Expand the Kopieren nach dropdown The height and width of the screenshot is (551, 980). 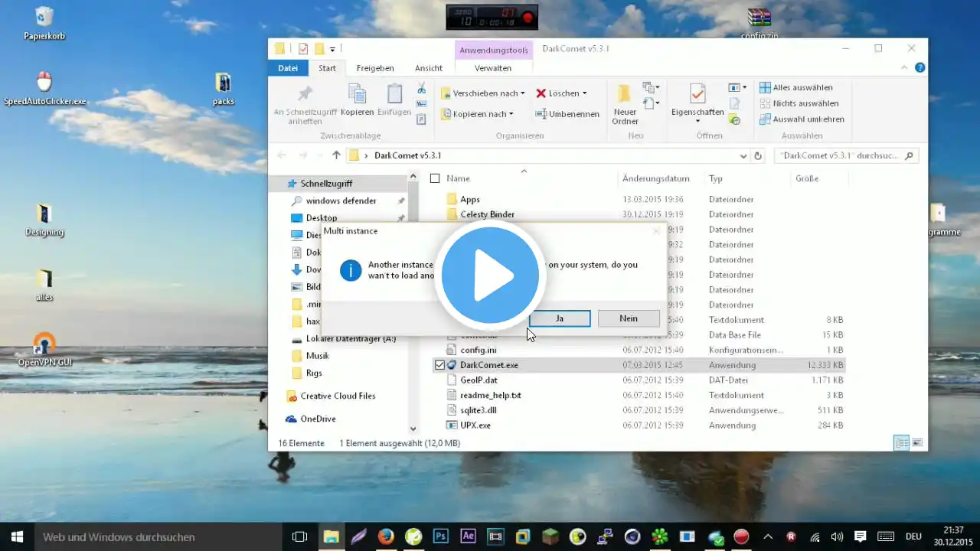(511, 114)
